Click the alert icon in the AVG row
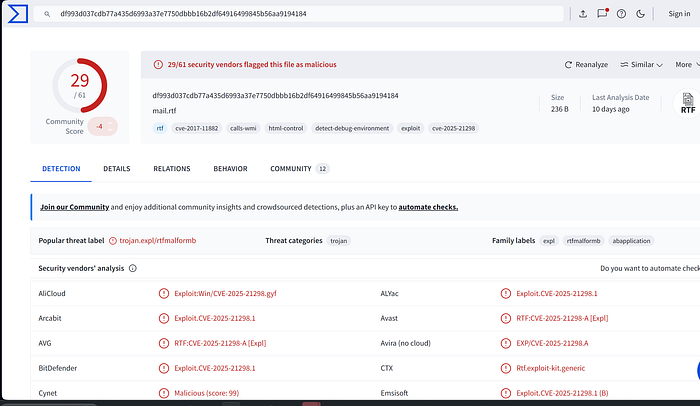This screenshot has width=700, height=406. pyautogui.click(x=164, y=343)
